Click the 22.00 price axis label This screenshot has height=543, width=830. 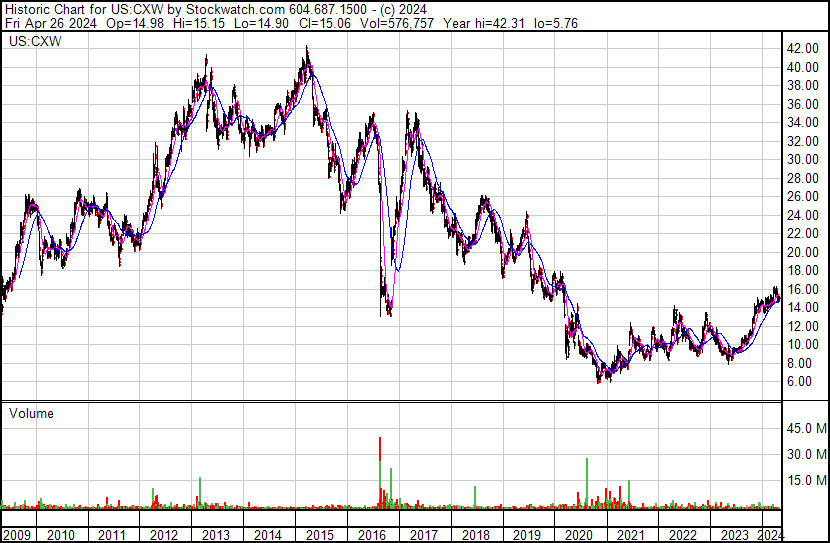(803, 234)
